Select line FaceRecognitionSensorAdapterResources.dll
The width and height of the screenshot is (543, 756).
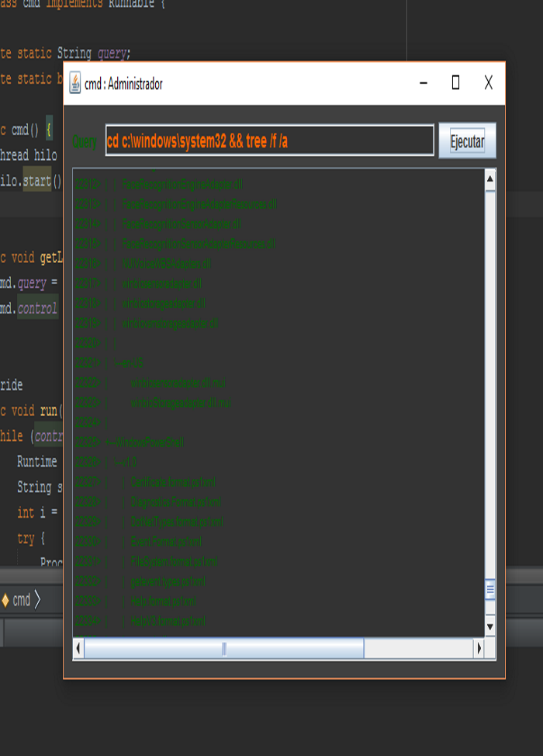(199, 244)
